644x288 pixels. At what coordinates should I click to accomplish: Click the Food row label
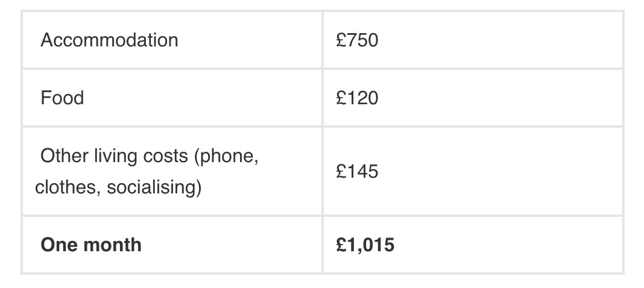point(62,98)
